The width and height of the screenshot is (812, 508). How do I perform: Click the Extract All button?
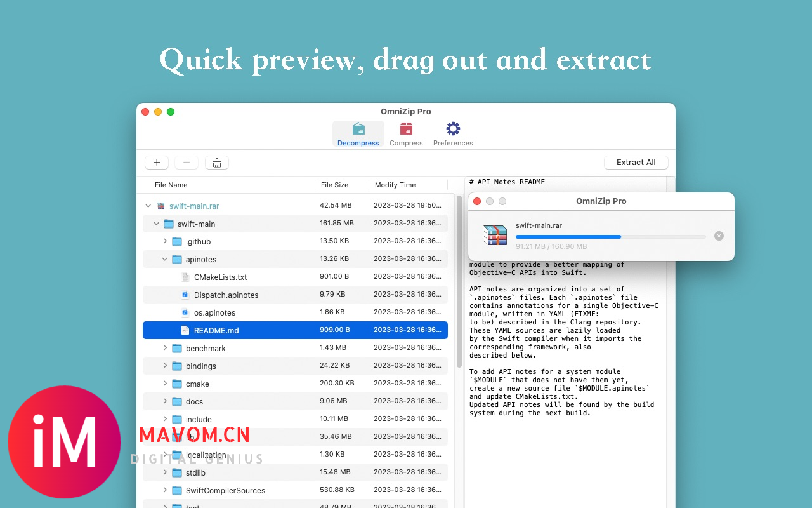pos(636,163)
